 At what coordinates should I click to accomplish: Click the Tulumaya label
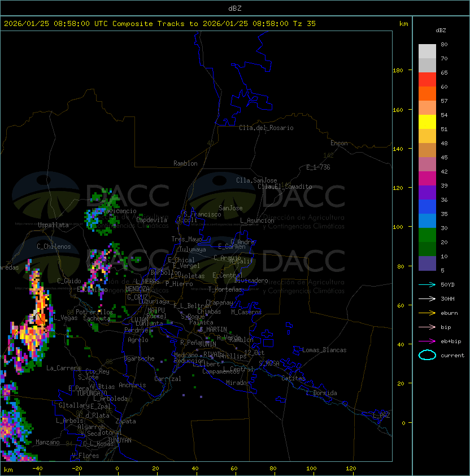pyautogui.click(x=193, y=249)
